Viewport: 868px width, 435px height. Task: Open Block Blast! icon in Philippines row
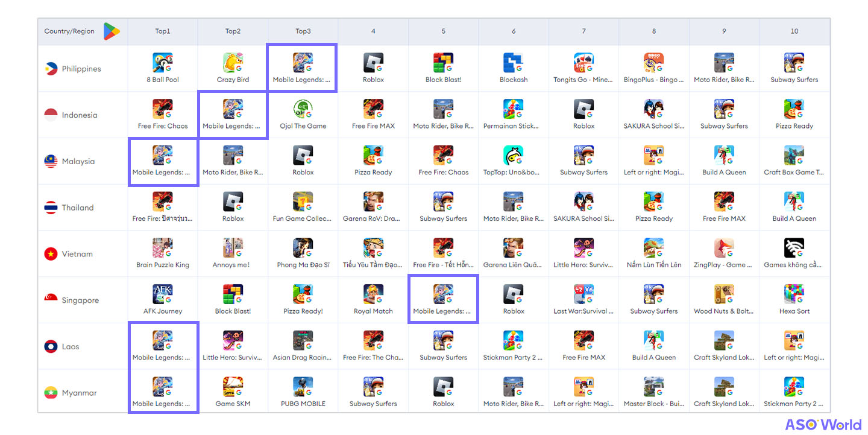[444, 63]
